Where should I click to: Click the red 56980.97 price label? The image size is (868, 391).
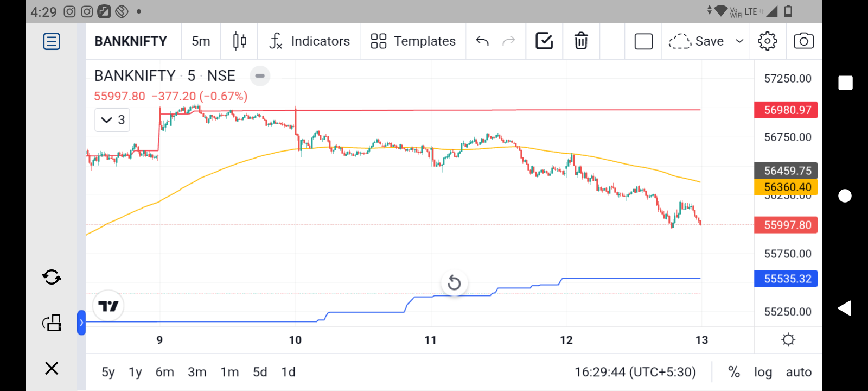(786, 110)
